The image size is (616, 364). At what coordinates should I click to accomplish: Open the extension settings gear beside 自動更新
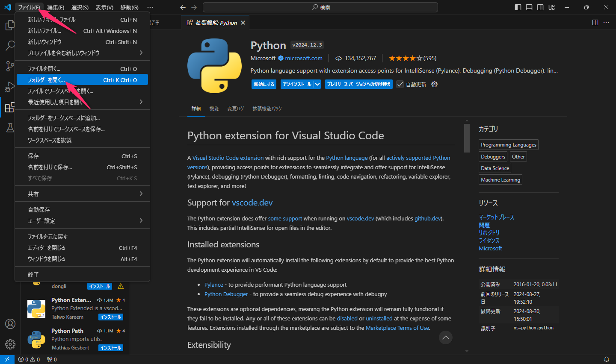[x=434, y=84]
